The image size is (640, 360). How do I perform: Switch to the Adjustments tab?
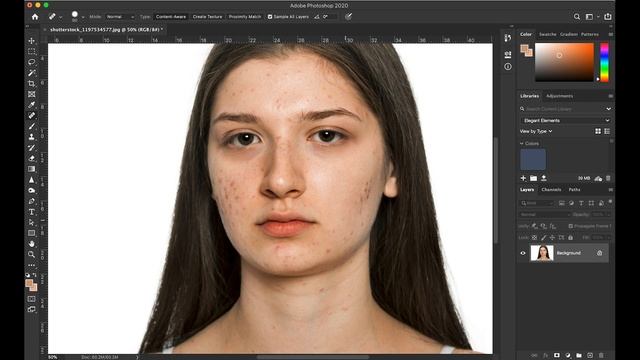(x=559, y=96)
